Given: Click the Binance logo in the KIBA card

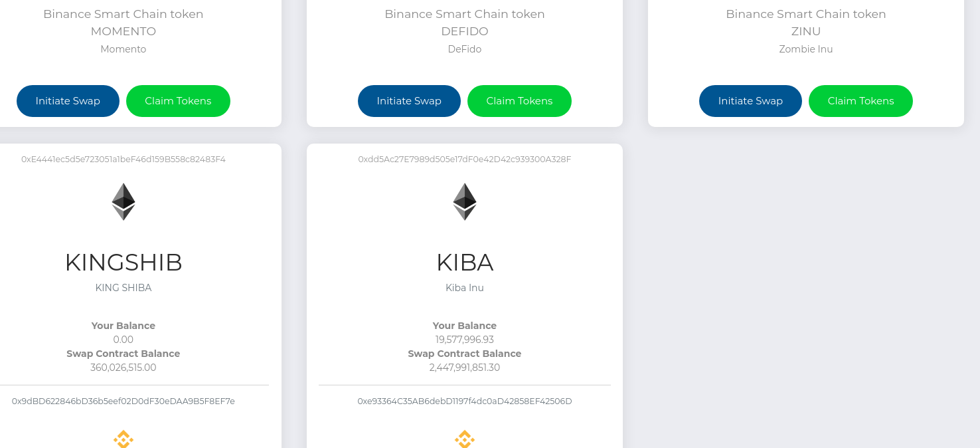Looking at the screenshot, I should [465, 439].
